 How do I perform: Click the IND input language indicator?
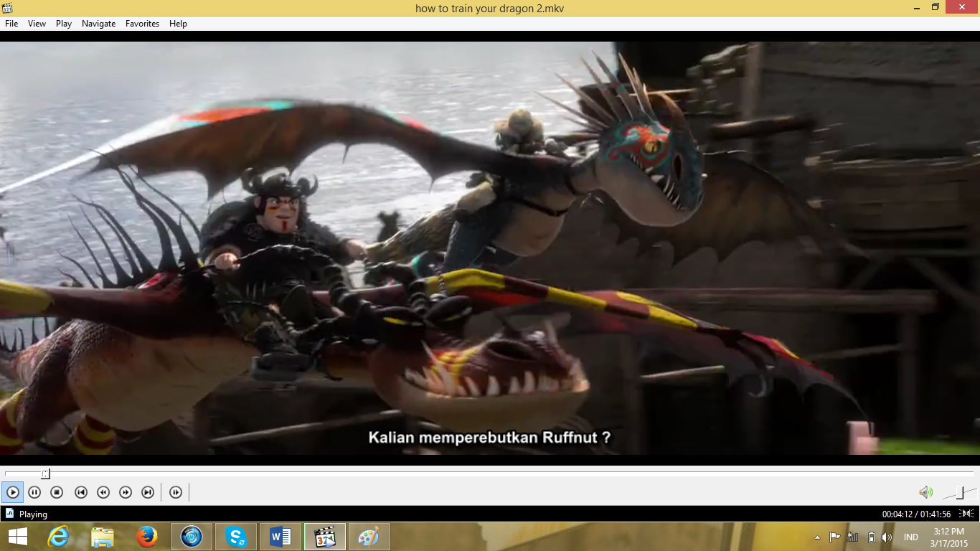point(911,537)
